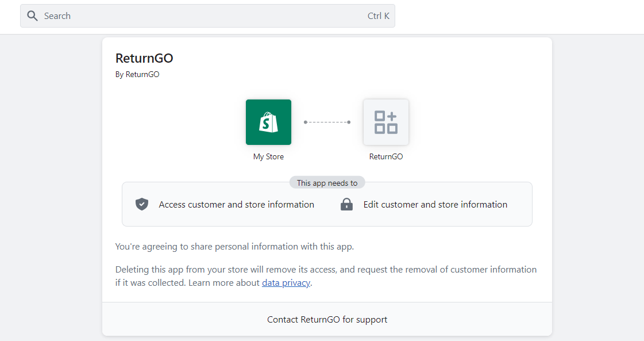Click the Ctrl K shortcut hint
Image resolution: width=644 pixels, height=341 pixels.
378,16
